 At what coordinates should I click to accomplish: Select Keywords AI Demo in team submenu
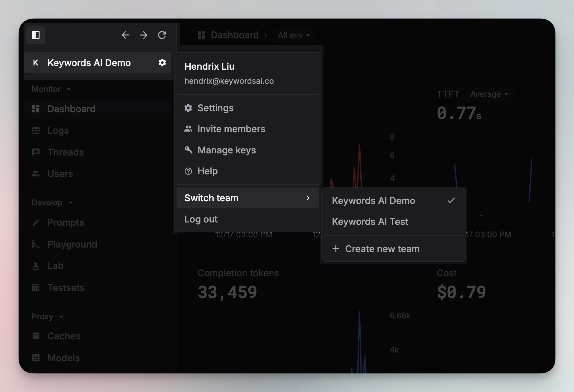pos(394,201)
